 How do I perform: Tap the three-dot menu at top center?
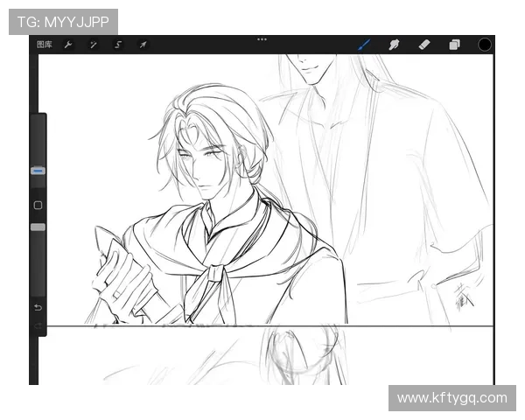pos(262,38)
